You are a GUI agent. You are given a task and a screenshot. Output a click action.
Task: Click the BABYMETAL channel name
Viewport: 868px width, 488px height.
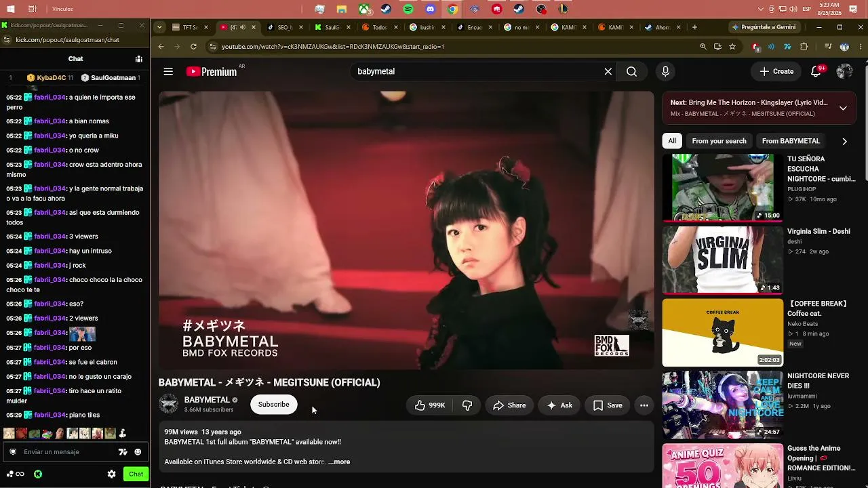click(207, 400)
